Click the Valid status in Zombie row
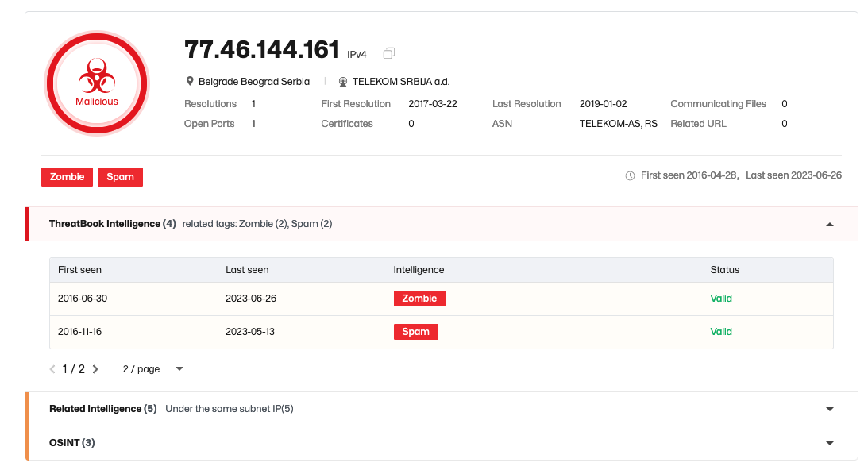This screenshot has width=868, height=474. (721, 299)
